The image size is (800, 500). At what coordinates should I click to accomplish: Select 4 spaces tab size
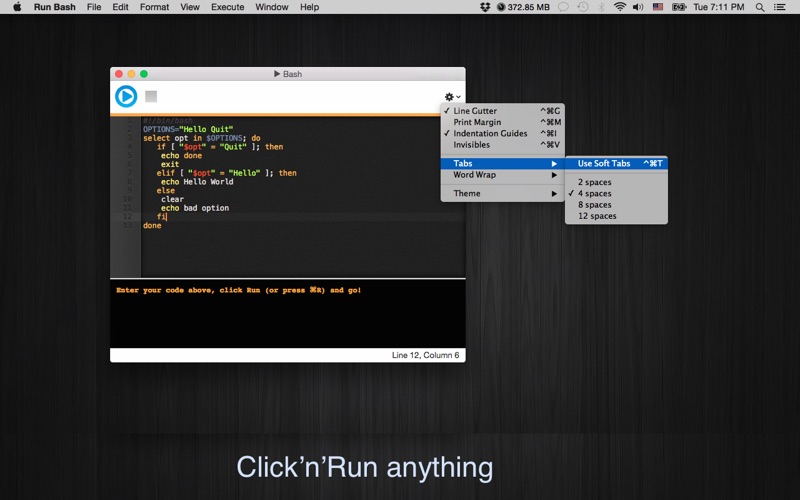tap(616, 193)
